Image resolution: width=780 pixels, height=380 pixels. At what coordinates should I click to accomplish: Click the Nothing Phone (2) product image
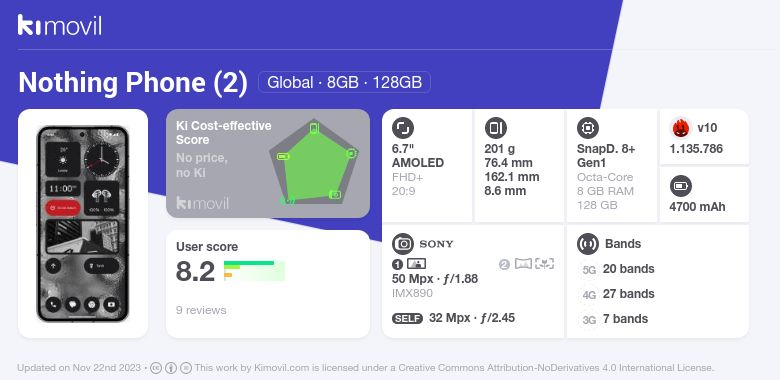(x=83, y=224)
